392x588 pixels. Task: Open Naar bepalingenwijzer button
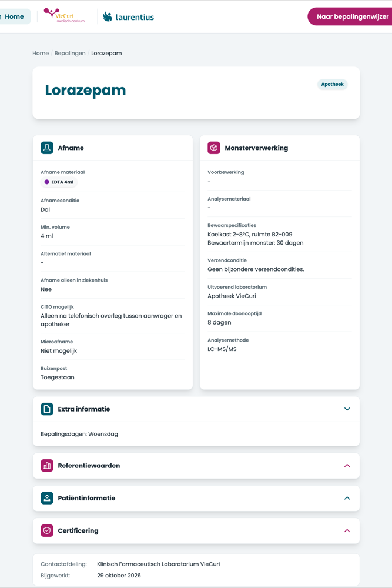350,16
